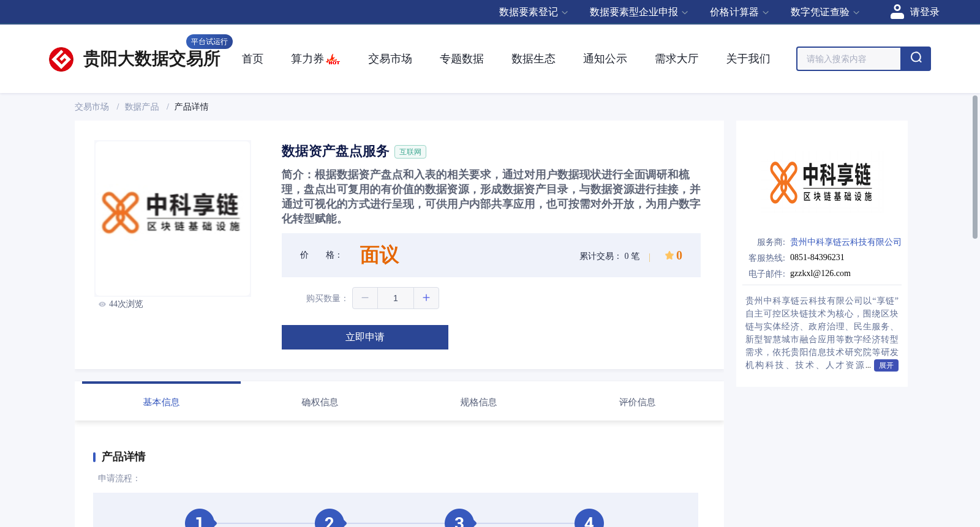Image resolution: width=980 pixels, height=527 pixels.
Task: Decrease purchase quantity with minus button
Action: [x=365, y=298]
